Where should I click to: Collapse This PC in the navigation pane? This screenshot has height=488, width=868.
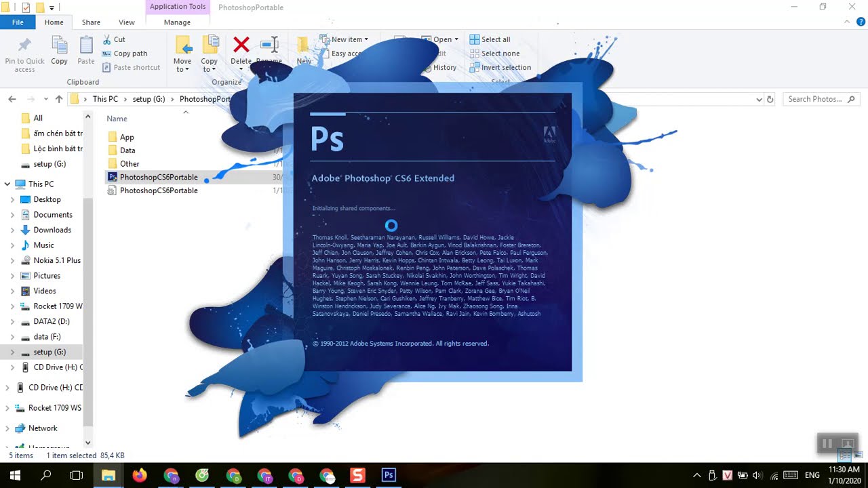(7, 184)
